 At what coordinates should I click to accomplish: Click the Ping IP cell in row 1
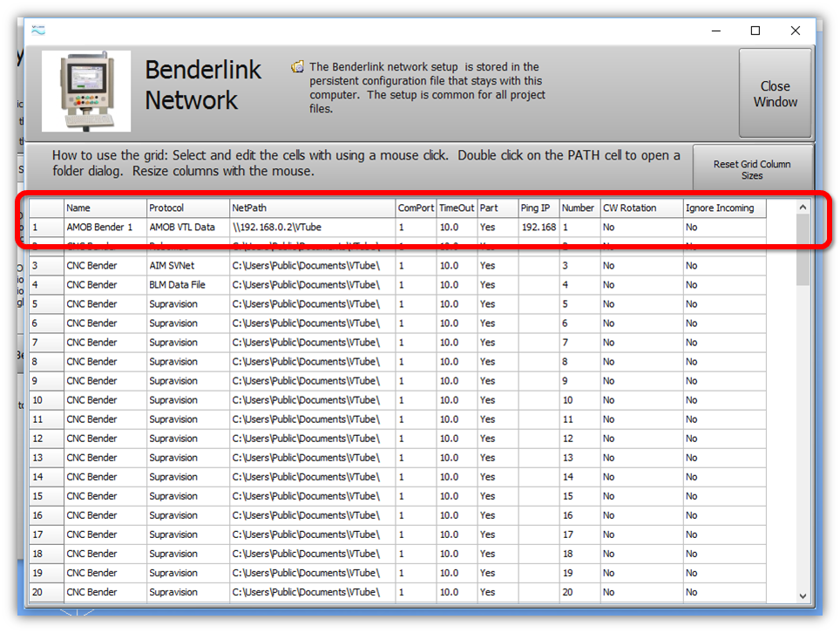[538, 228]
